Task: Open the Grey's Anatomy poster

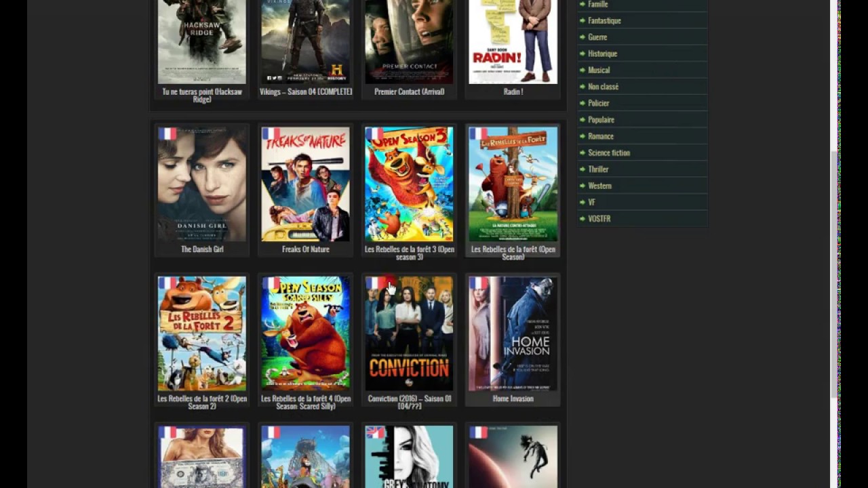Action: tap(409, 457)
